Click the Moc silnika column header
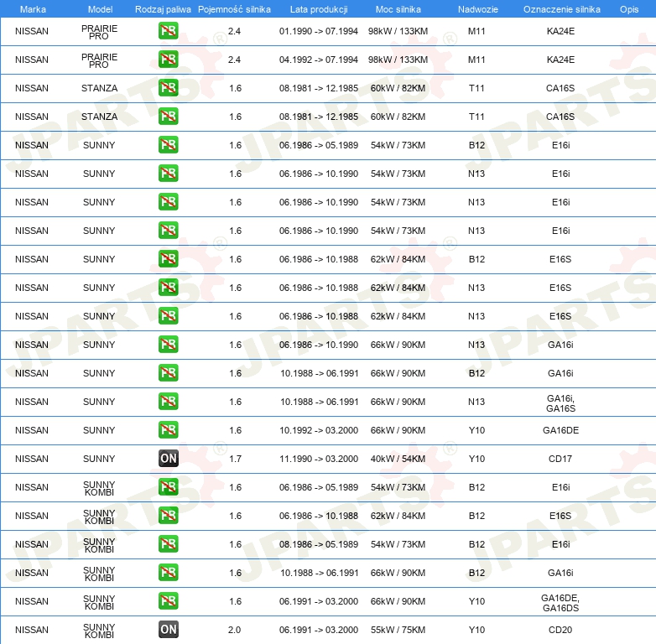The image size is (656, 644). coord(398,9)
